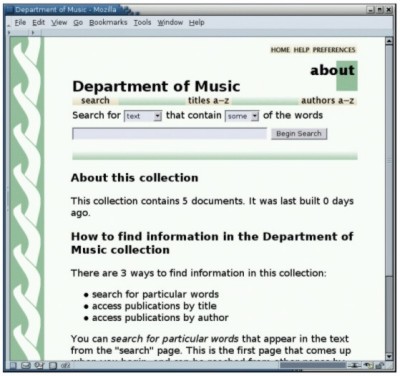400x376 pixels.
Task: Close the Mozilla window
Action: [x=389, y=10]
